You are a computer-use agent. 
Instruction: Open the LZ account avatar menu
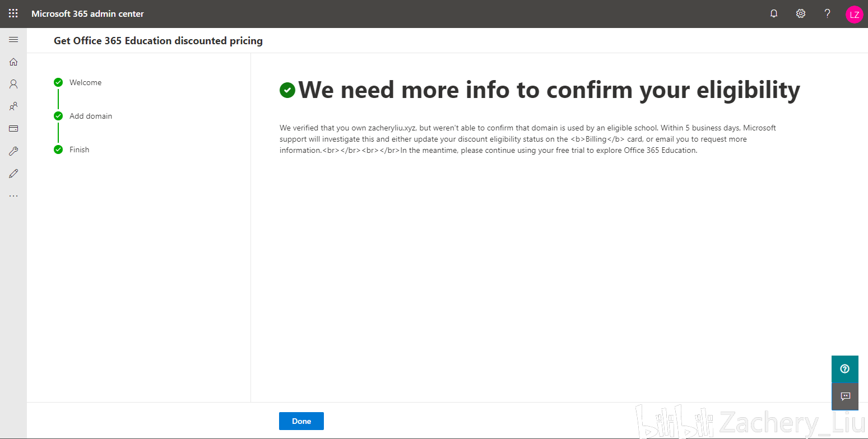pos(854,15)
